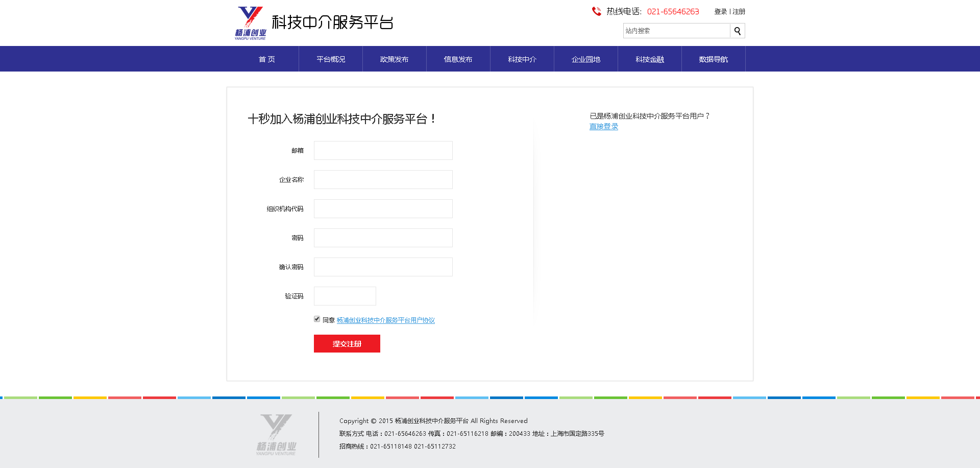Viewport: 980px width, 468px height.
Task: Navigate to 企业园地 section
Action: (585, 59)
